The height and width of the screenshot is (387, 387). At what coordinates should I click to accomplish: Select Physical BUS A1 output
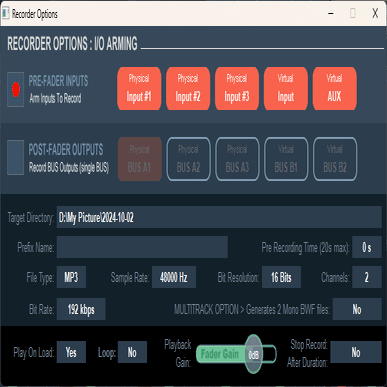click(140, 159)
